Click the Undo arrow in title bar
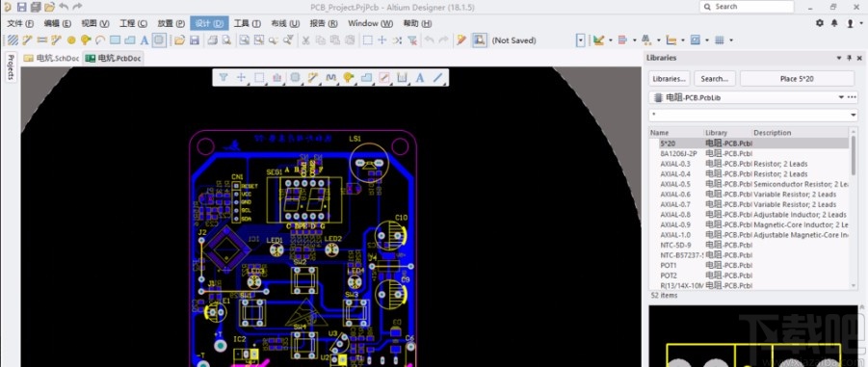The width and height of the screenshot is (868, 367). click(x=64, y=7)
